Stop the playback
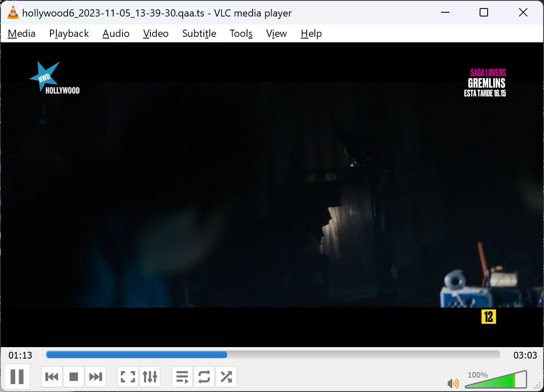The height and width of the screenshot is (392, 544). point(74,377)
